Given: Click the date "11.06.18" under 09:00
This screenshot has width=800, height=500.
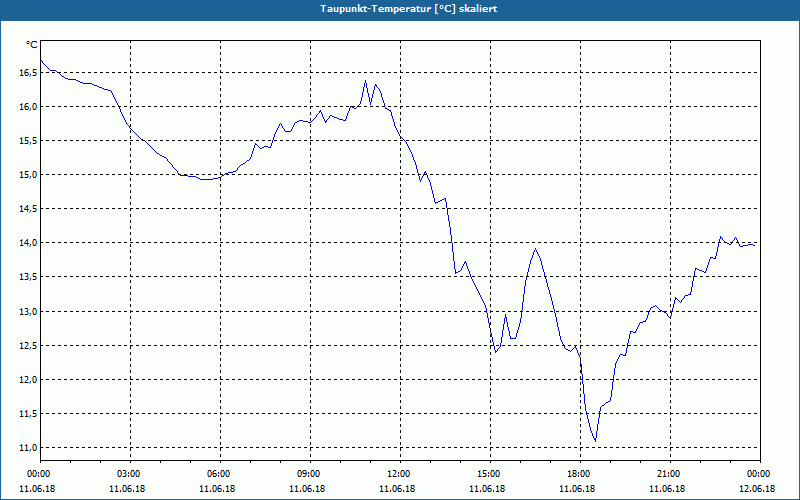Looking at the screenshot, I should [307, 489].
